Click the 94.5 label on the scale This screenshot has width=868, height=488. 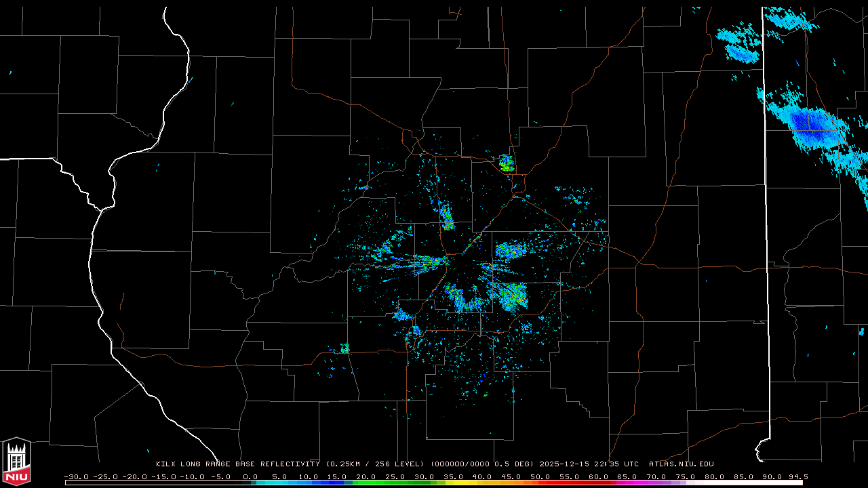(x=797, y=476)
